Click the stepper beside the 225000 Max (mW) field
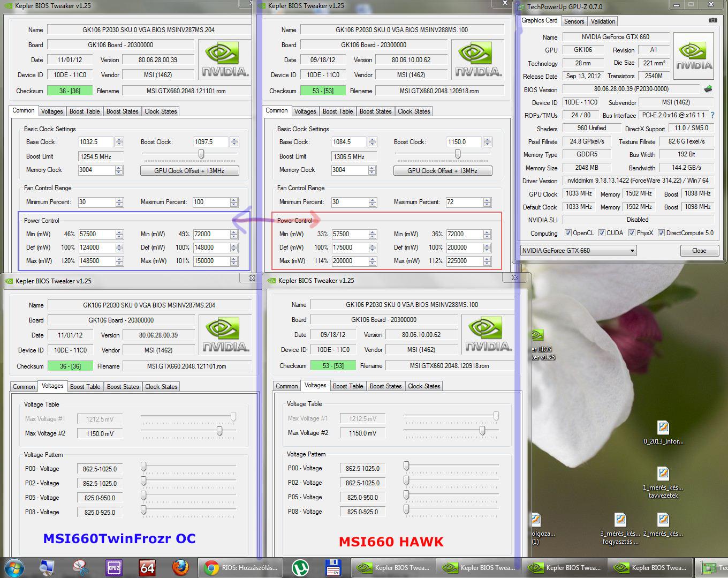 pyautogui.click(x=487, y=261)
